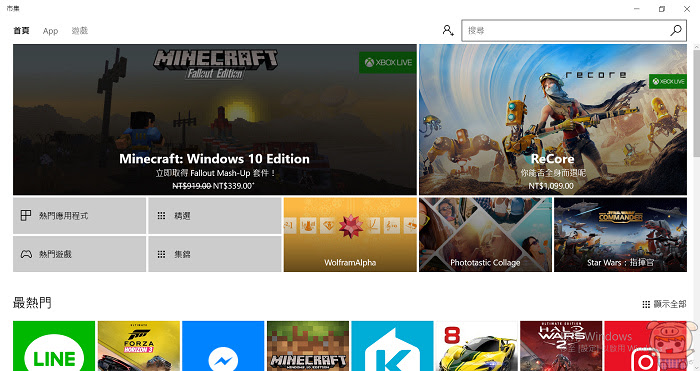Click Xbox Live badge on ReCore banner
This screenshot has width=700, height=371.
[x=668, y=81]
